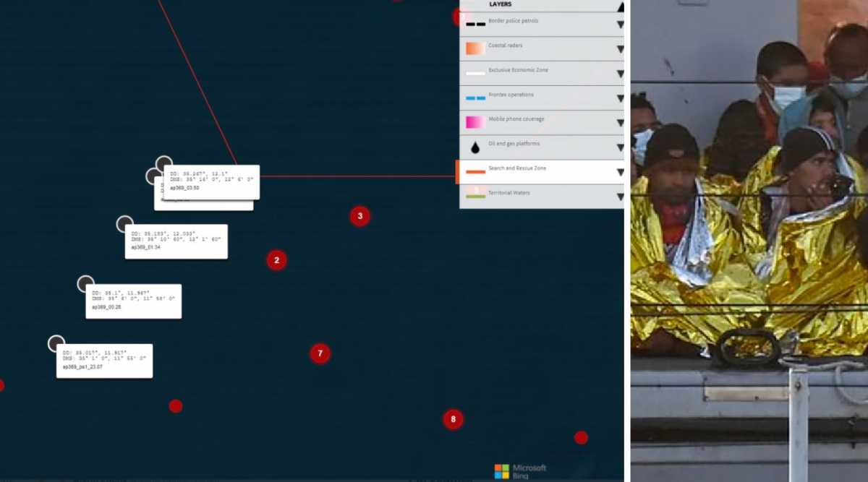Expand the Exclusive Economic Zone arrow

tap(620, 74)
